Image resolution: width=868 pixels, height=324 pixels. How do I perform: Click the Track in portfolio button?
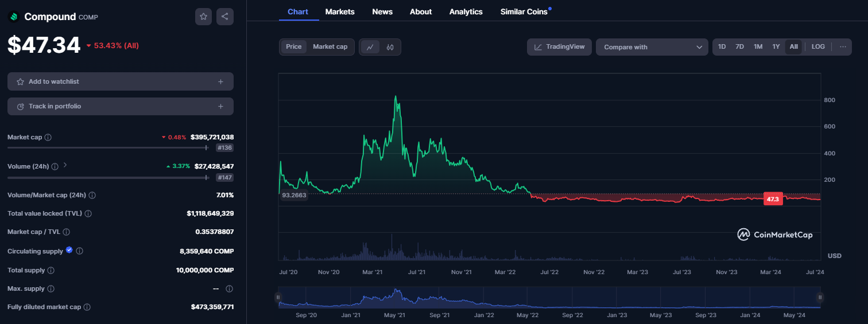coord(121,106)
